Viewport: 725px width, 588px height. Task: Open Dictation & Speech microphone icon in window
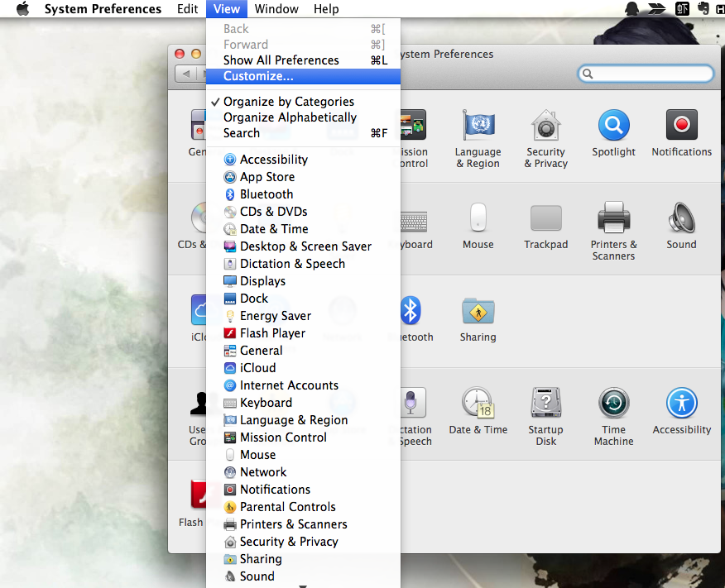(412, 403)
